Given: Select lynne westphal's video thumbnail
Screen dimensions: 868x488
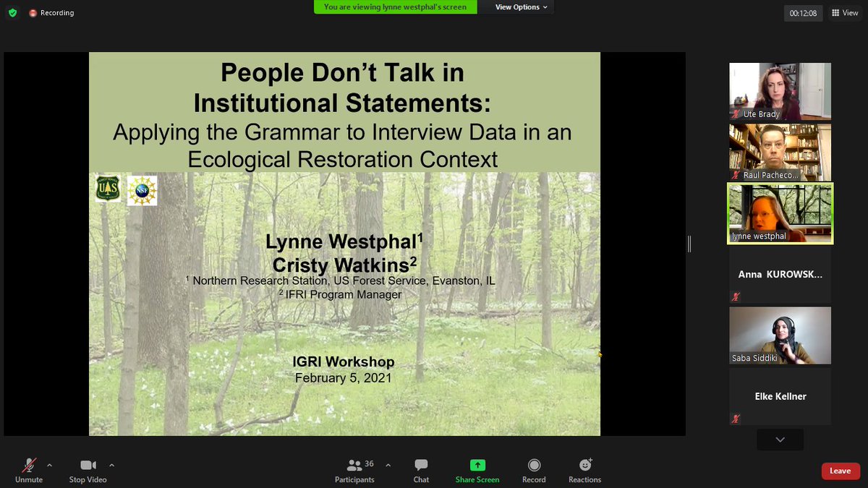Looking at the screenshot, I should (x=780, y=213).
